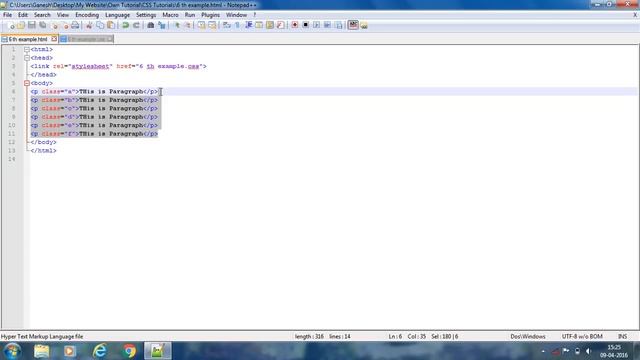Collapse the html tag fold marker
The height and width of the screenshot is (360, 640).
point(27,49)
